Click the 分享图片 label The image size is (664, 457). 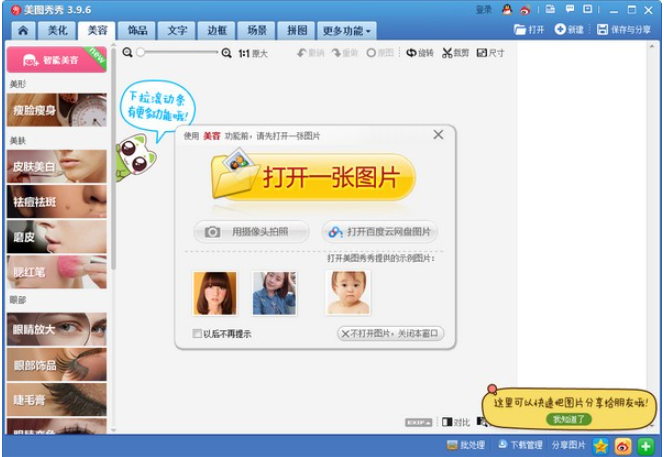coord(568,445)
